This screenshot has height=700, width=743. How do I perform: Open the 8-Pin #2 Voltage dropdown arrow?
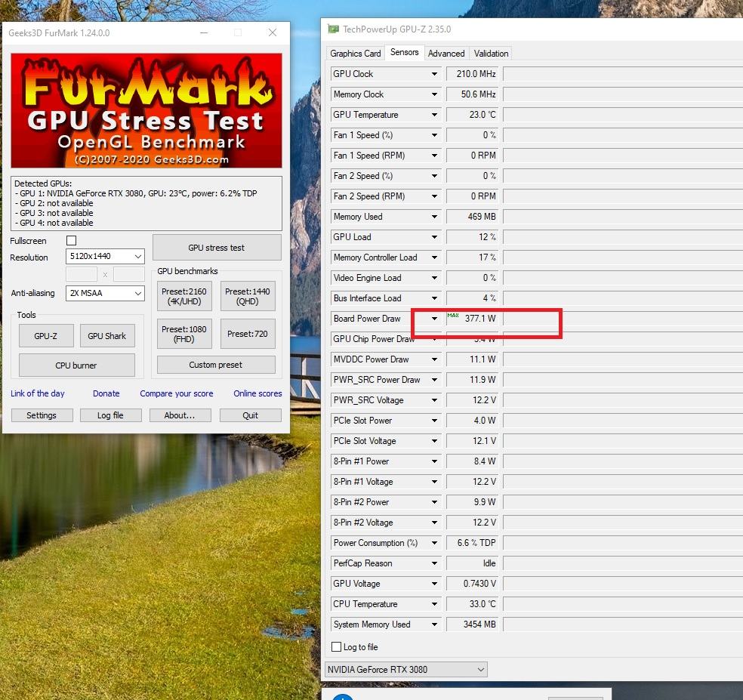pyautogui.click(x=434, y=523)
